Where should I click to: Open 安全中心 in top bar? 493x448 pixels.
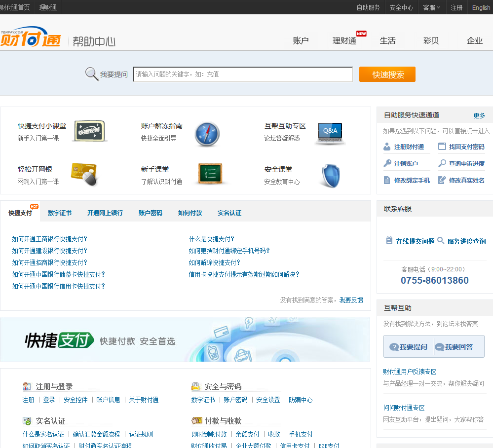(x=401, y=7)
